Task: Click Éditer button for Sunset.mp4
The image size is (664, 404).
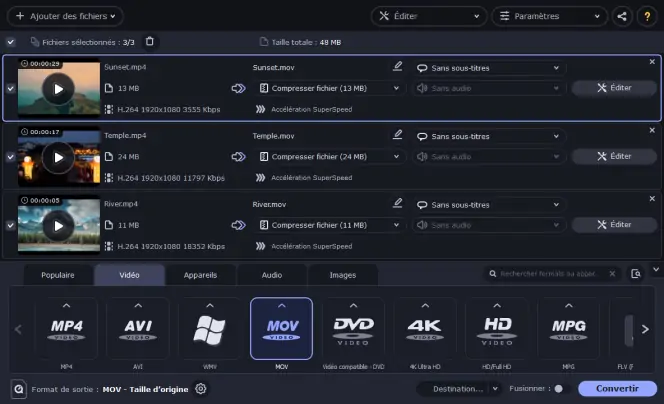Action: 614,88
